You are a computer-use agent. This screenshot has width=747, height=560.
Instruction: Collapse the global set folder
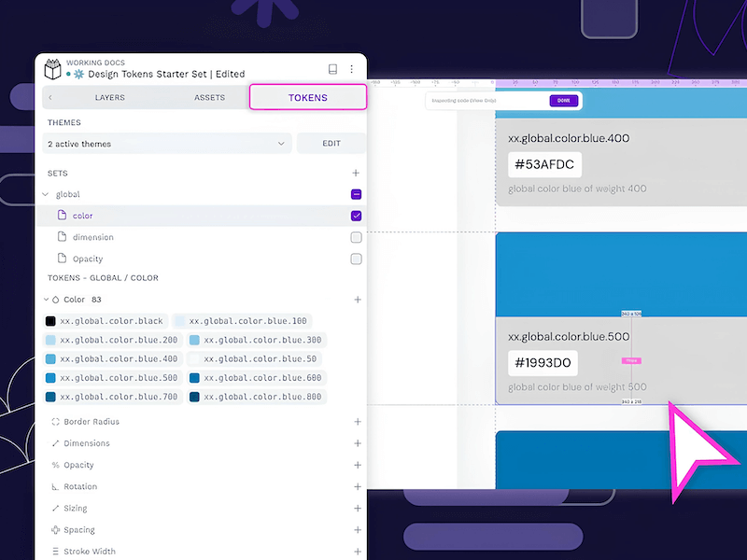46,194
